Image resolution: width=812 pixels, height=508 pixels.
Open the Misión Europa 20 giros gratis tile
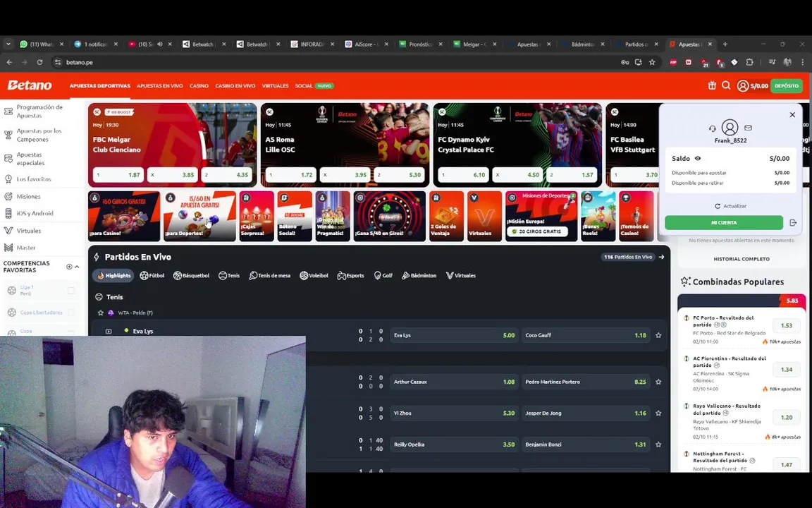[541, 216]
